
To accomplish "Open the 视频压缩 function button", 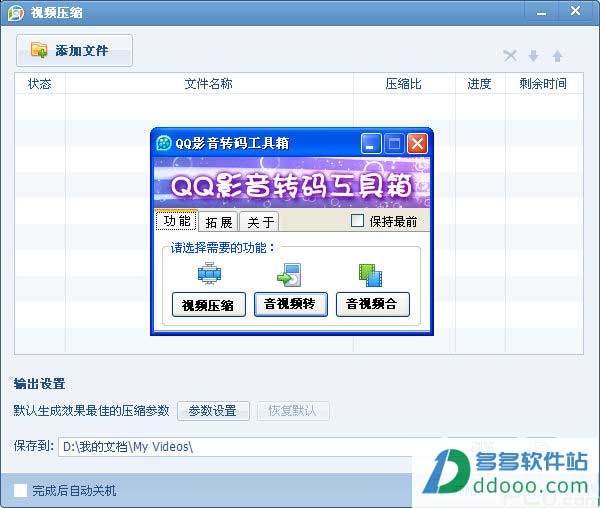I will pos(209,305).
